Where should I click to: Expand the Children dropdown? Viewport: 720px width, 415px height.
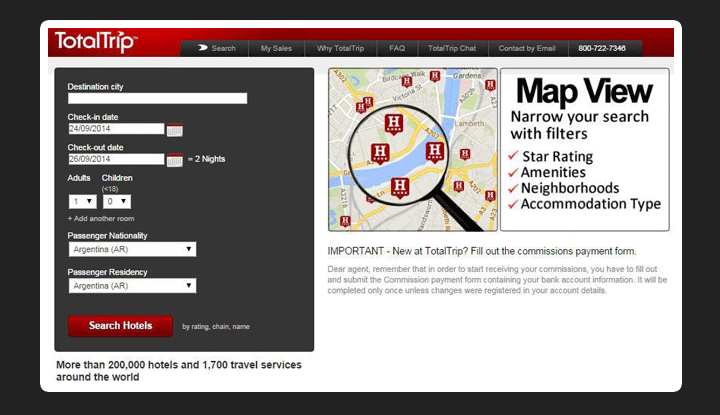click(117, 202)
